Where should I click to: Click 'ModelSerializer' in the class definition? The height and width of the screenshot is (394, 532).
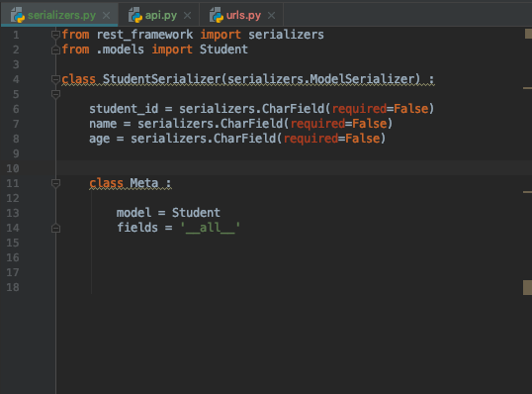point(362,79)
